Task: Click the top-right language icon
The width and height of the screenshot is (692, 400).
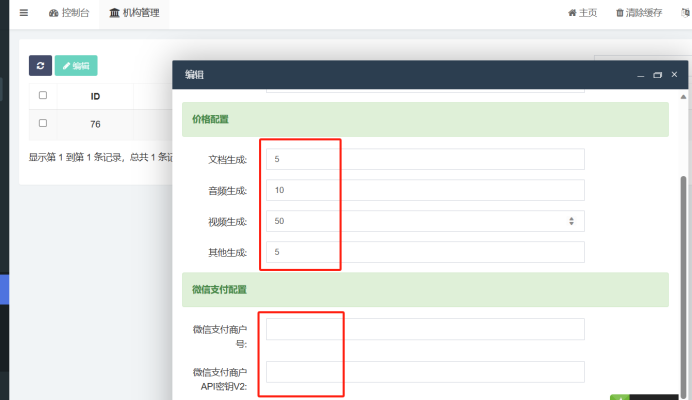Action: [686, 13]
